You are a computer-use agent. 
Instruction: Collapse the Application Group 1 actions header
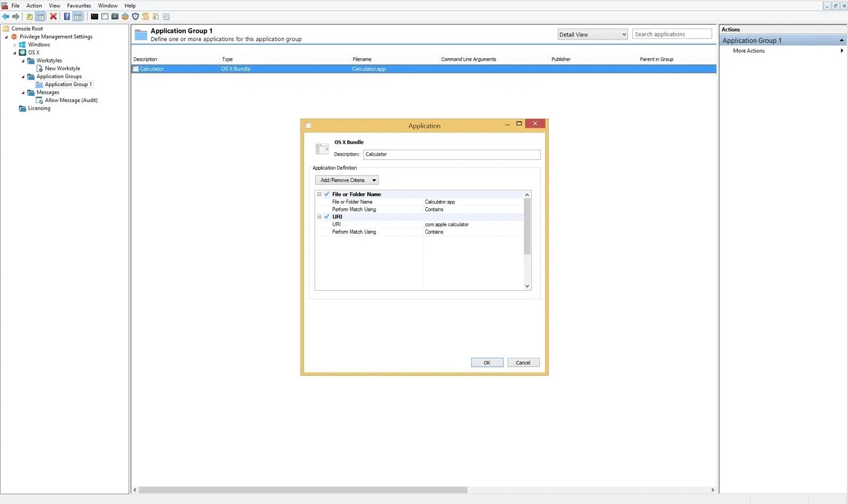click(841, 41)
